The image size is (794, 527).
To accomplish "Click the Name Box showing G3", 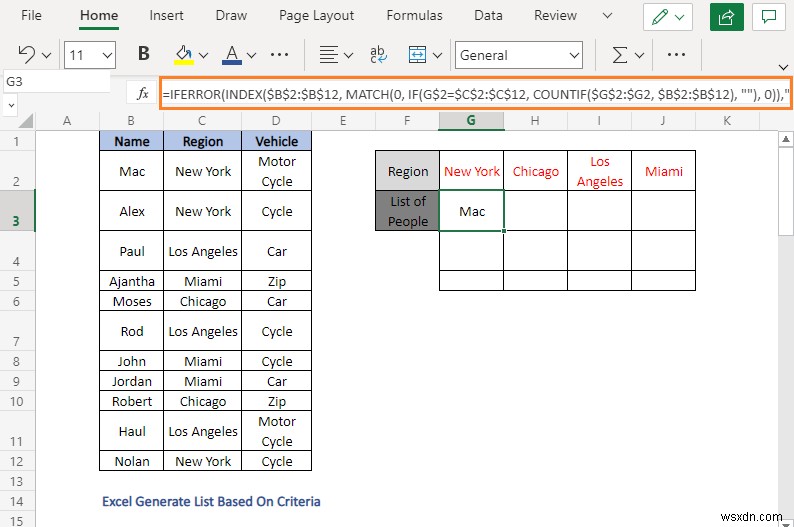I will coord(56,82).
